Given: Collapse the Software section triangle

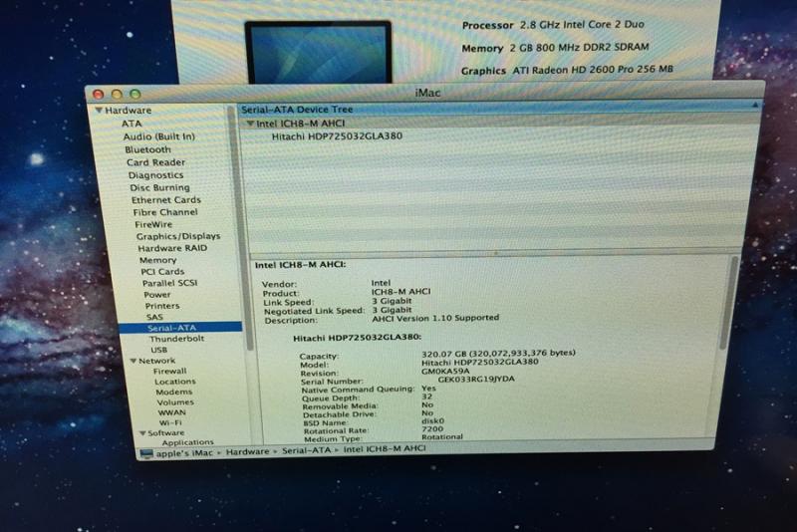Looking at the screenshot, I should click(x=142, y=433).
